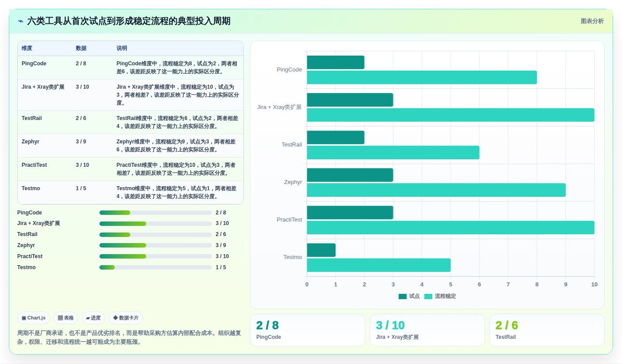The width and height of the screenshot is (622, 364).
Task: Select the 表格 chip
Action: [x=66, y=318]
